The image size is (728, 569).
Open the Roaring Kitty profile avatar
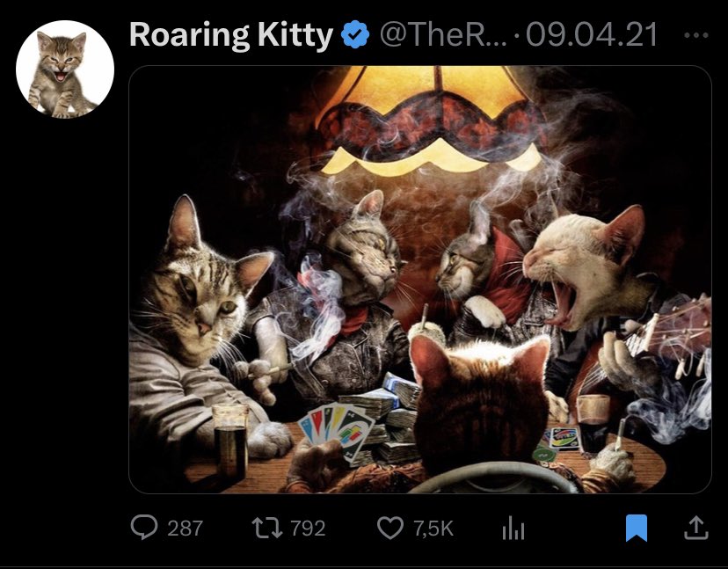(65, 70)
